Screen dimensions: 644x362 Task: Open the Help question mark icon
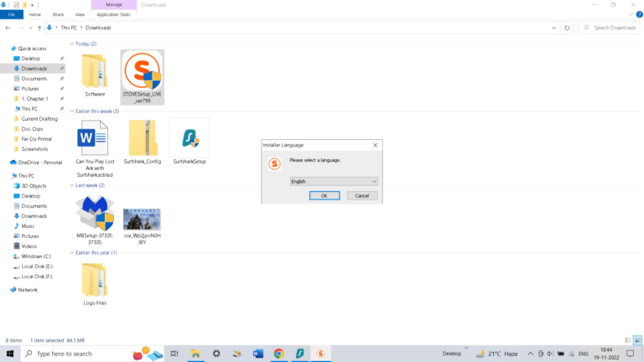(x=640, y=14)
